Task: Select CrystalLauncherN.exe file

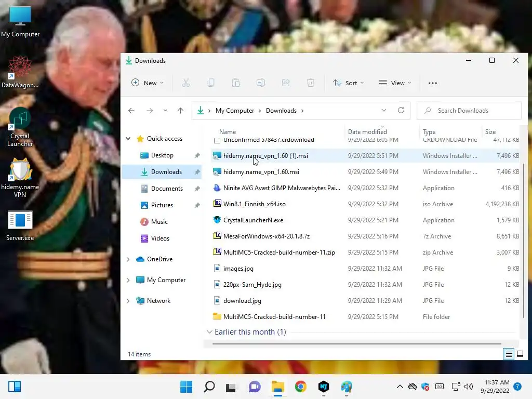Action: pyautogui.click(x=365, y=220)
